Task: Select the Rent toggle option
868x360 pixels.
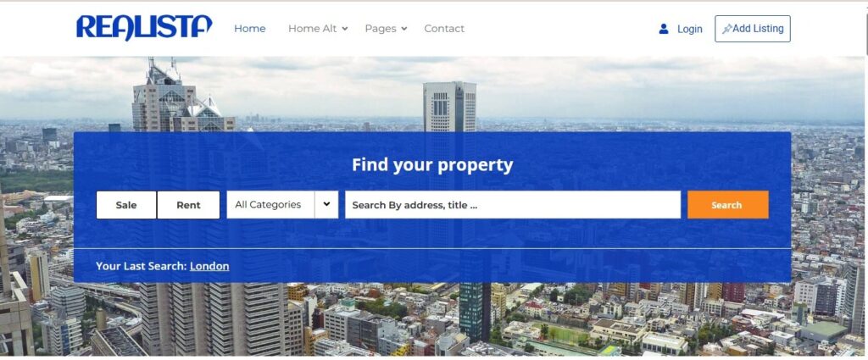Action: (x=188, y=205)
